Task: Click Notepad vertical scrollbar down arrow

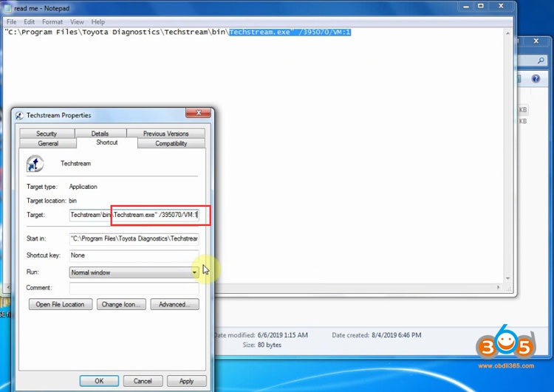Action: pyautogui.click(x=507, y=278)
